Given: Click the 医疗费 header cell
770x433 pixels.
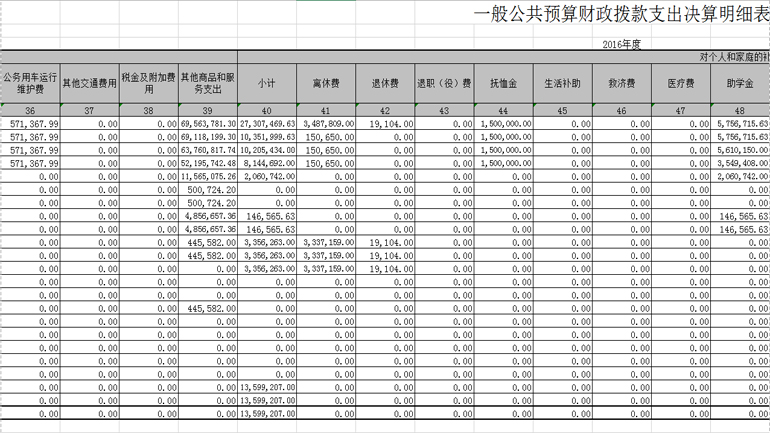Looking at the screenshot, I should point(681,83).
